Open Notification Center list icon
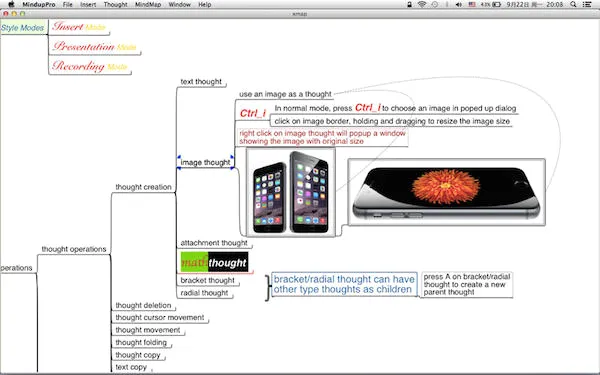The image size is (600, 375). (587, 5)
